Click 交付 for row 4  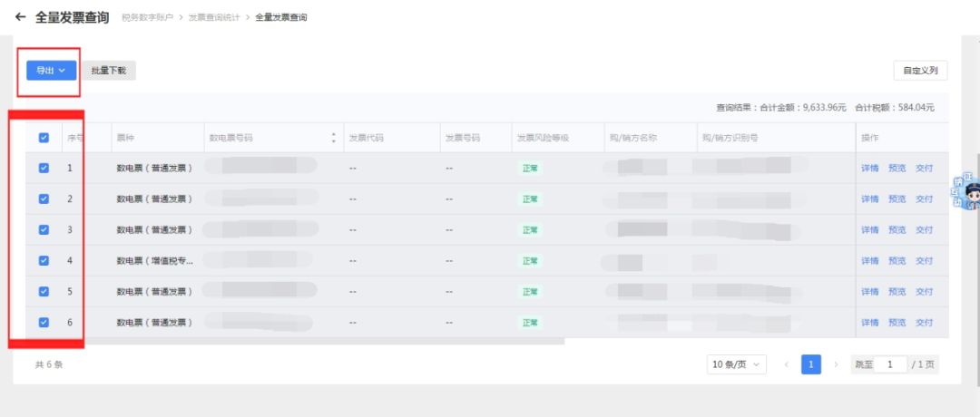click(x=924, y=260)
